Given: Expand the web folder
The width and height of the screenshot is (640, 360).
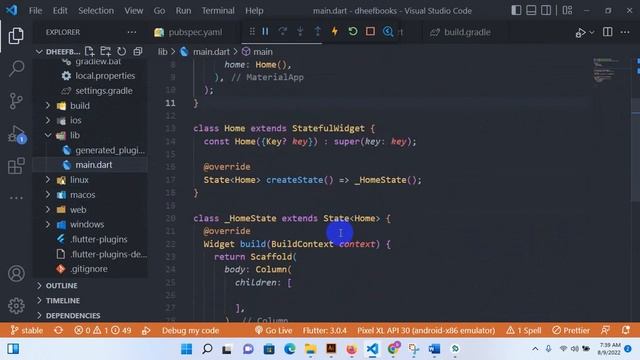Looking at the screenshot, I should (48, 209).
